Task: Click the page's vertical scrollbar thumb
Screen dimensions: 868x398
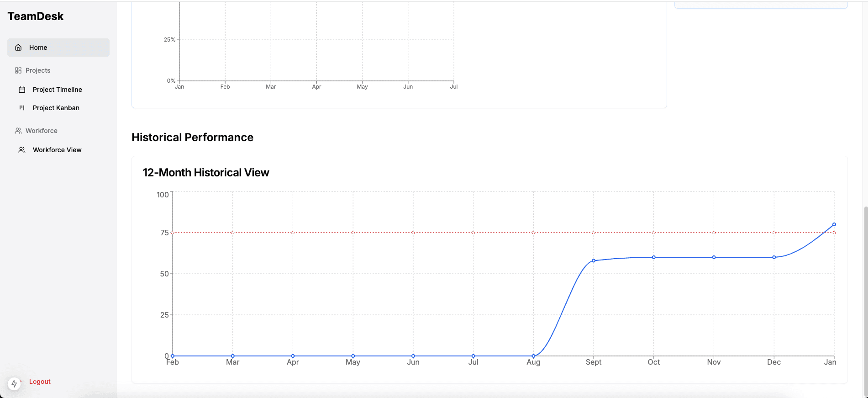Action: [x=865, y=302]
